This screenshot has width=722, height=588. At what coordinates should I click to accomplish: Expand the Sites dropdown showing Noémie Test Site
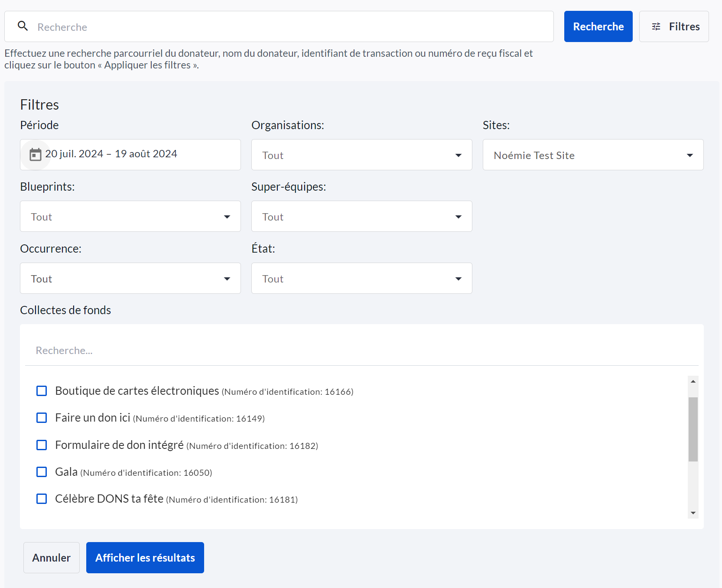(593, 155)
